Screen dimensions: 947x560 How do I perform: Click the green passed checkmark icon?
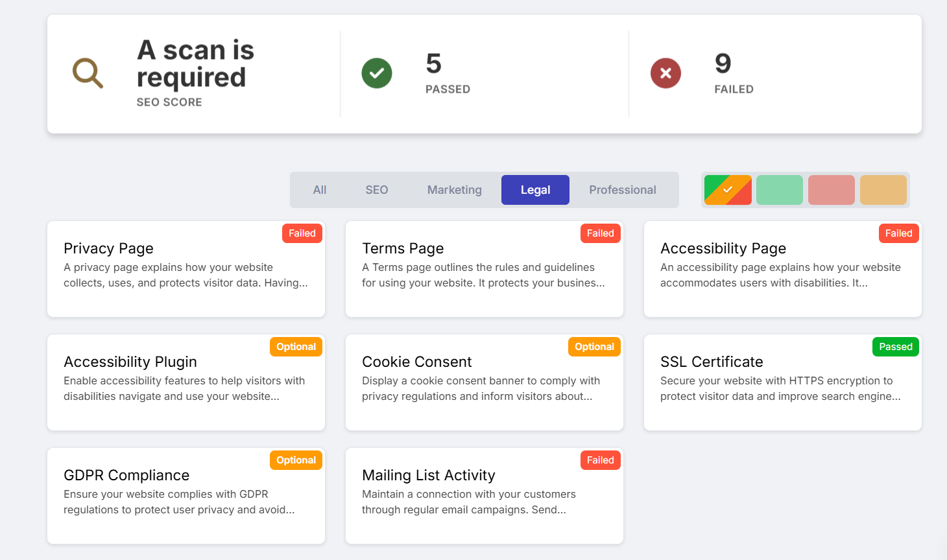(x=377, y=73)
